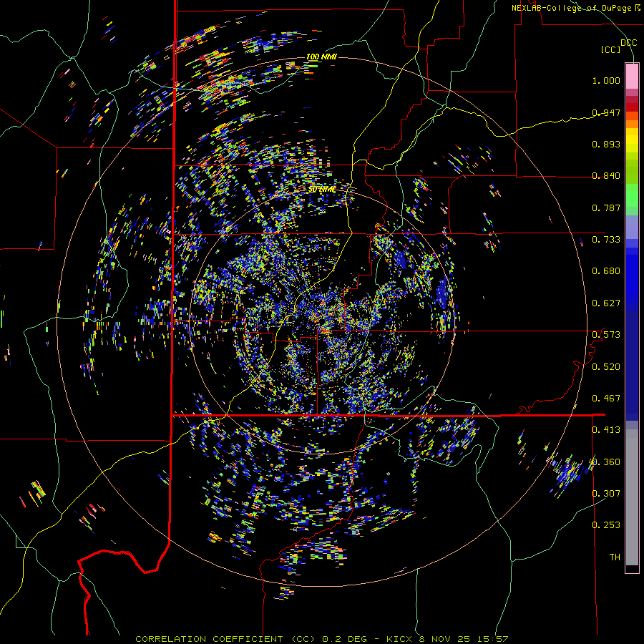Click the green 0.787 color band
Screen dimensions: 644x644
tap(632, 200)
